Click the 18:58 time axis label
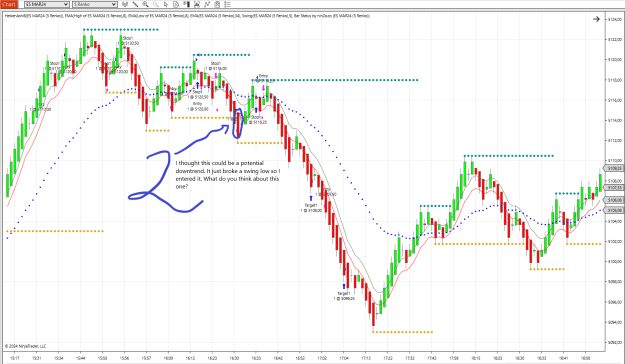Screen dimensions: 625x364 click(586, 358)
